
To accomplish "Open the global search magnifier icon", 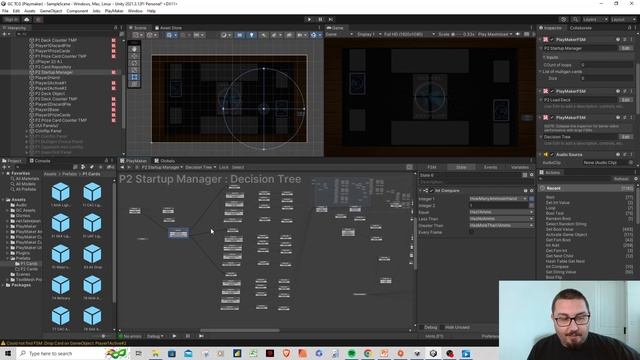I will [575, 20].
